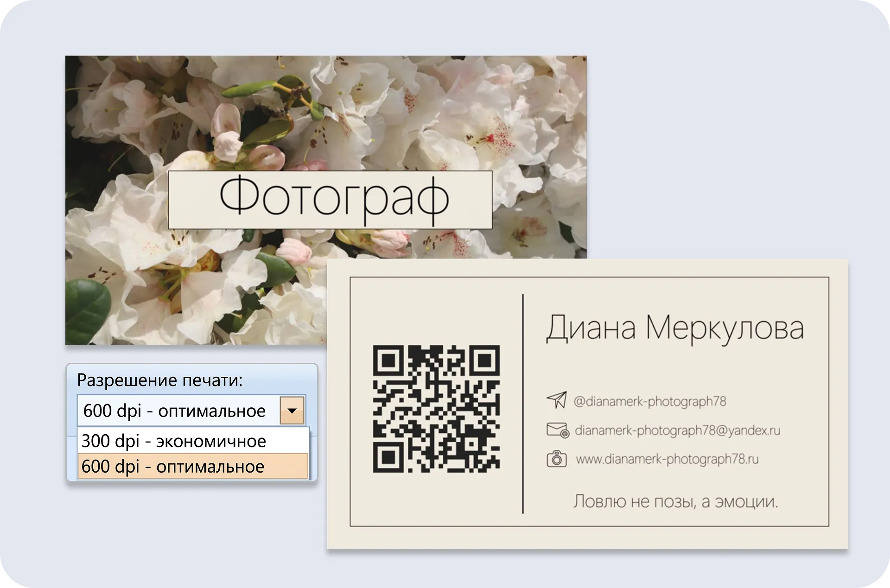Select the 300 dpi - экономичное option

click(x=193, y=441)
